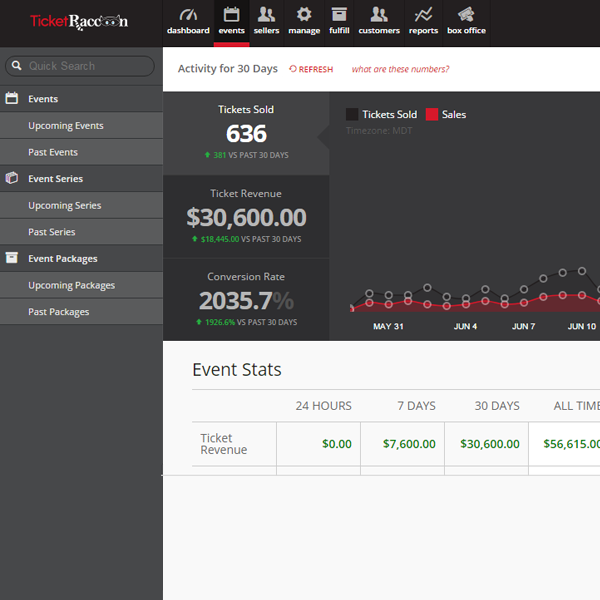Screen dimensions: 600x600
Task: Click the manage gear icon
Action: click(x=304, y=15)
